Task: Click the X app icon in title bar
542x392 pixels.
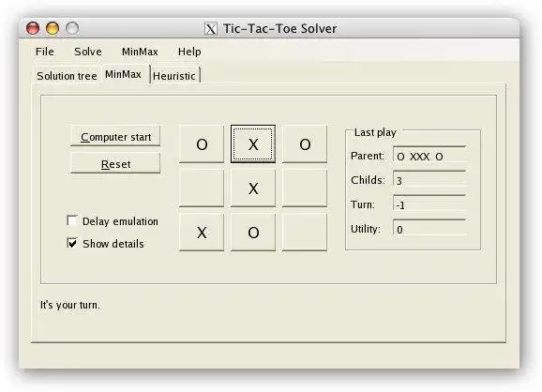Action: click(x=210, y=29)
